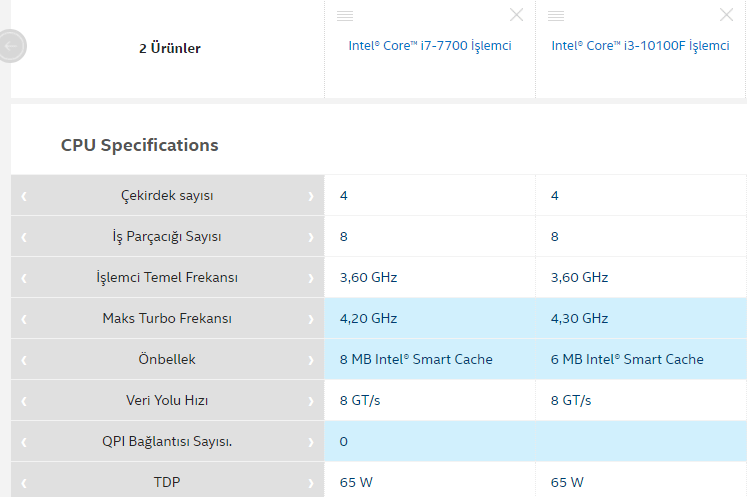Click left chevron on İş Parçacığı Sayısı row
This screenshot has width=747, height=497.
(x=24, y=237)
